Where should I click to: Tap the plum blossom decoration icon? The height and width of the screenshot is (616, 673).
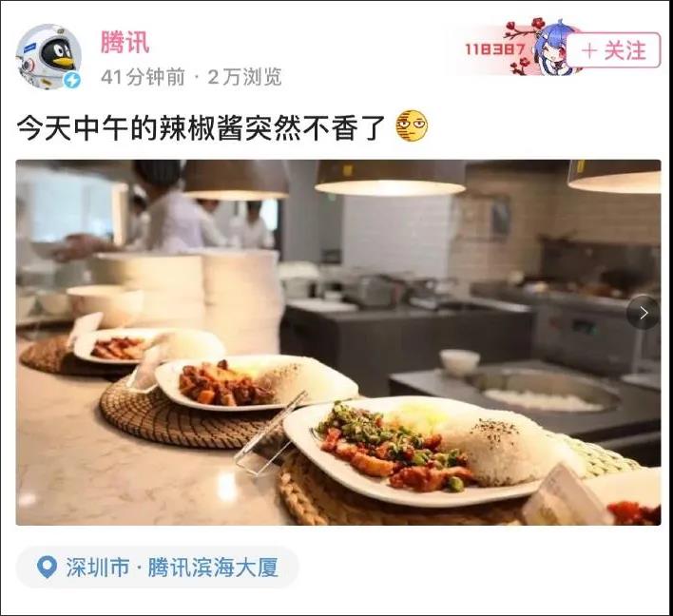(521, 48)
